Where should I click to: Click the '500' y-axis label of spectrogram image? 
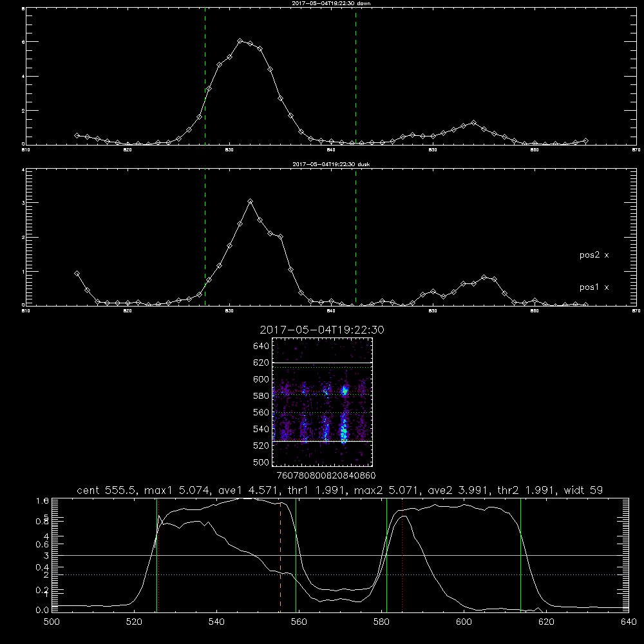pos(261,462)
